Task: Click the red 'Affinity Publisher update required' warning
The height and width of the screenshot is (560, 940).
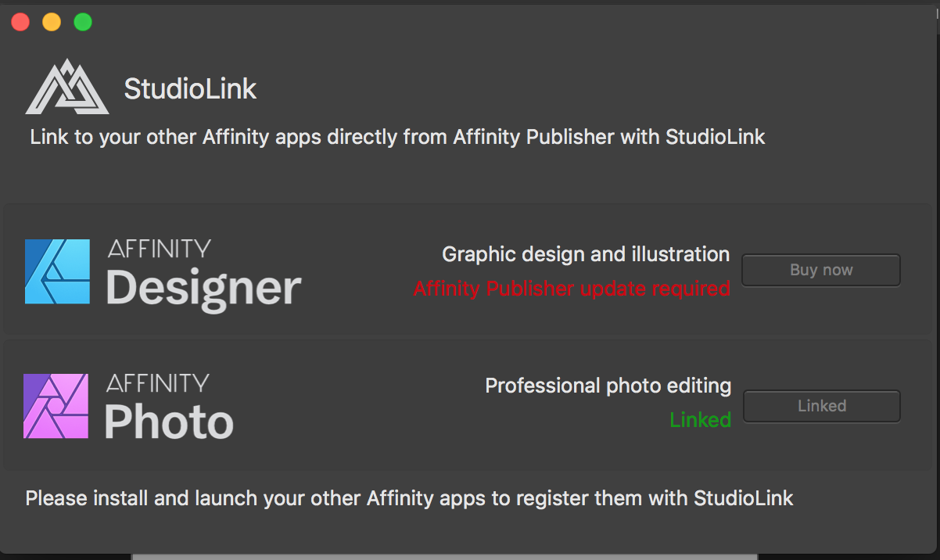Action: pyautogui.click(x=572, y=289)
